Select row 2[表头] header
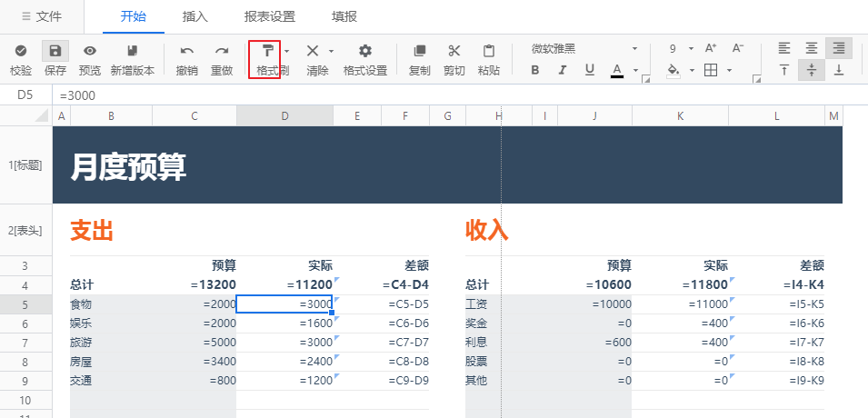868x418 pixels. pyautogui.click(x=26, y=230)
